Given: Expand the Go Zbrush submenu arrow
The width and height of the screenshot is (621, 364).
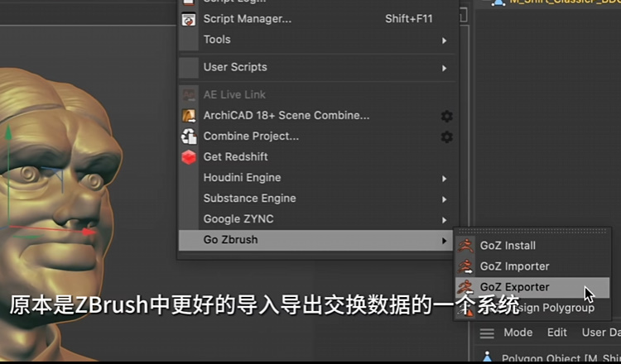Looking at the screenshot, I should 445,241.
